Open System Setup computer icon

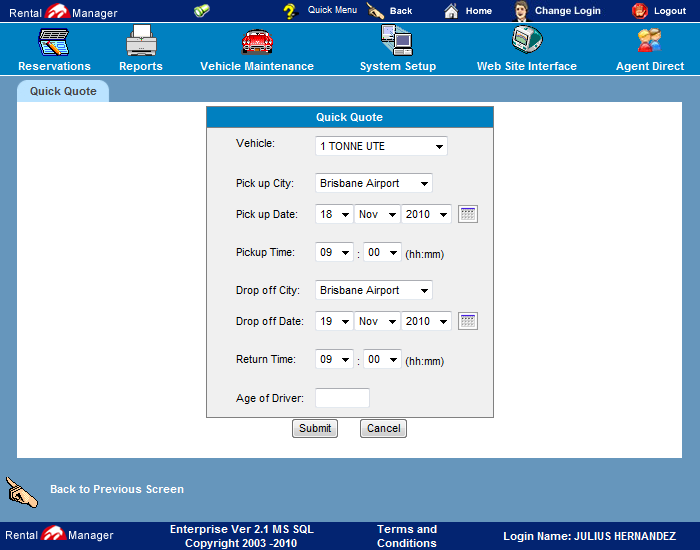(x=397, y=42)
